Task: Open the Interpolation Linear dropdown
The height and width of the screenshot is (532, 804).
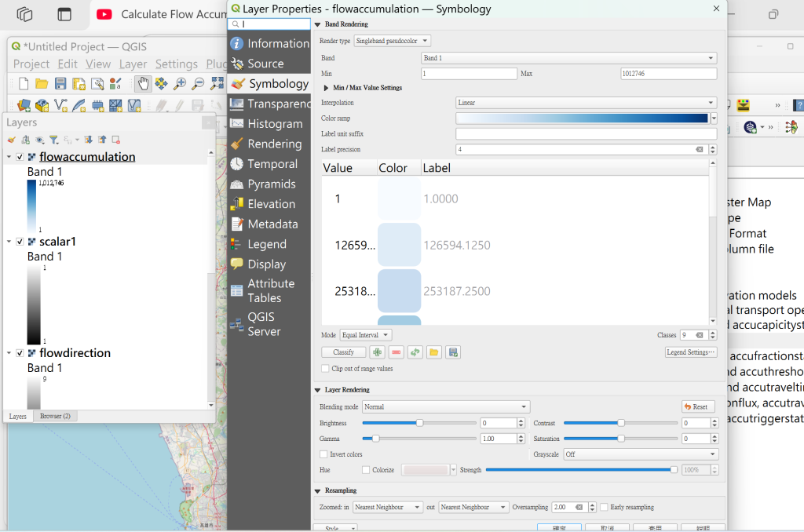Action: 586,103
